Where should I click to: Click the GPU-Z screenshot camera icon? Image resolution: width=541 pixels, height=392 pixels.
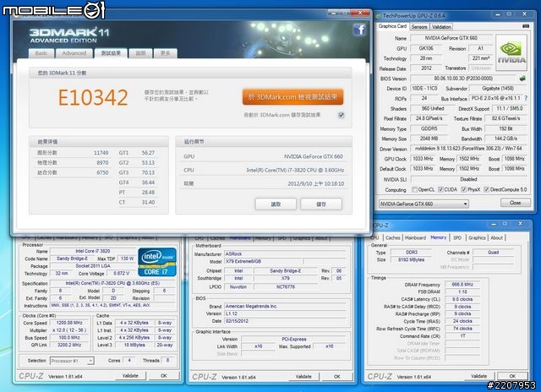(526, 26)
